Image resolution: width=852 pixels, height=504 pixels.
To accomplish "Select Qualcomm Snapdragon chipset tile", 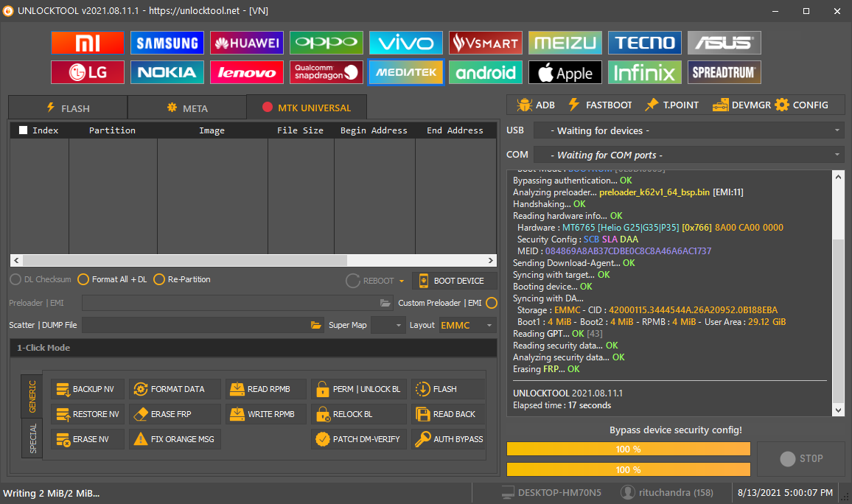I will click(326, 72).
